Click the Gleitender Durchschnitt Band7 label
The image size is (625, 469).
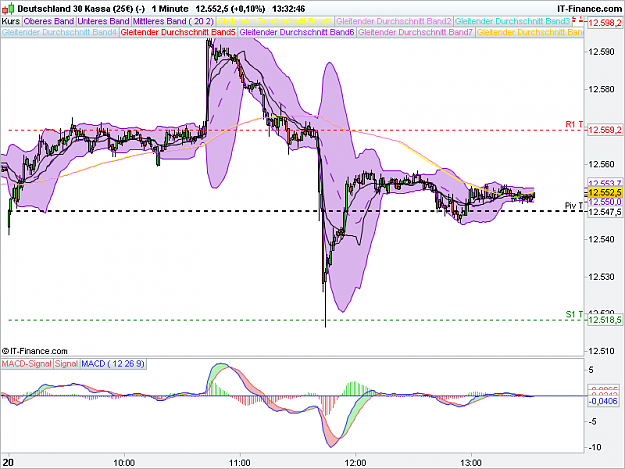(415, 32)
